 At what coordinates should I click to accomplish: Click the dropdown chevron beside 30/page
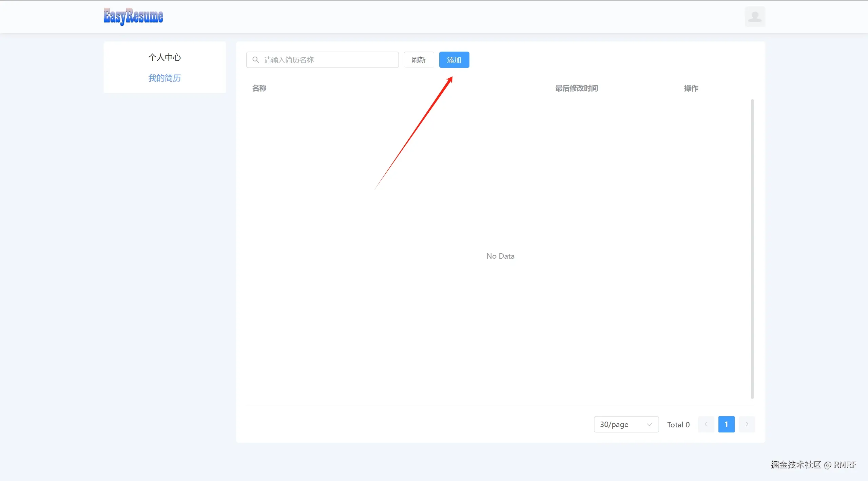[x=649, y=424]
